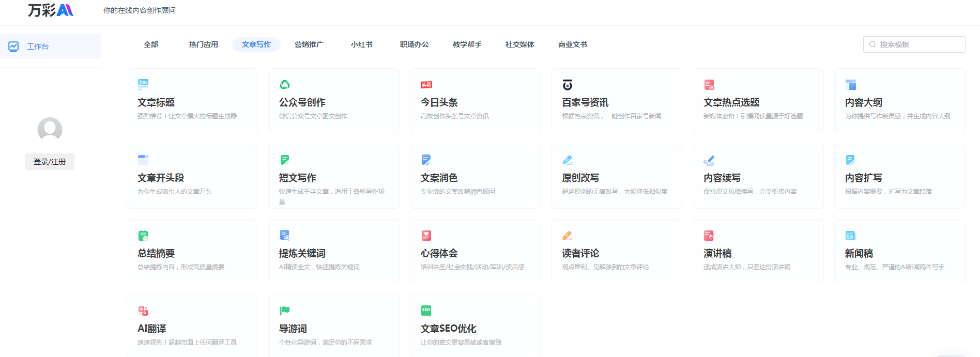This screenshot has width=980, height=357.
Task: Open 工作台 in the sidebar
Action: 38,46
